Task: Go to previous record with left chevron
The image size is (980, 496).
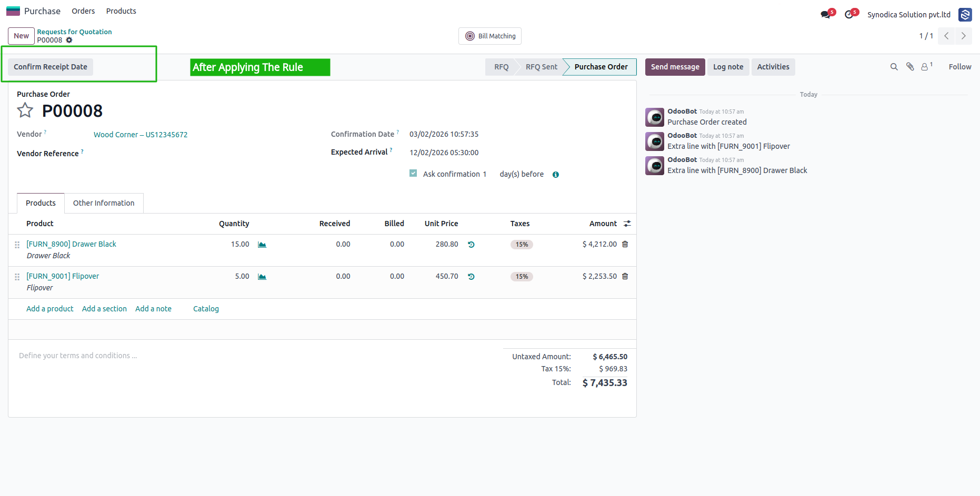Action: pyautogui.click(x=946, y=36)
